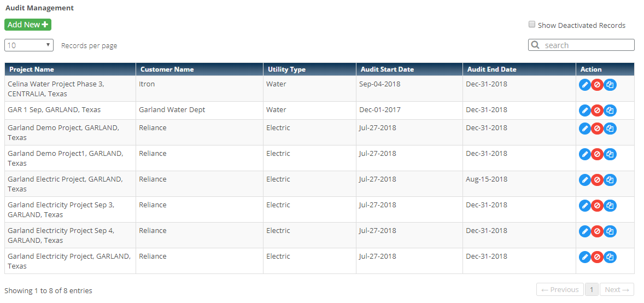
Task: Sort table by Project Name column
Action: 32,69
